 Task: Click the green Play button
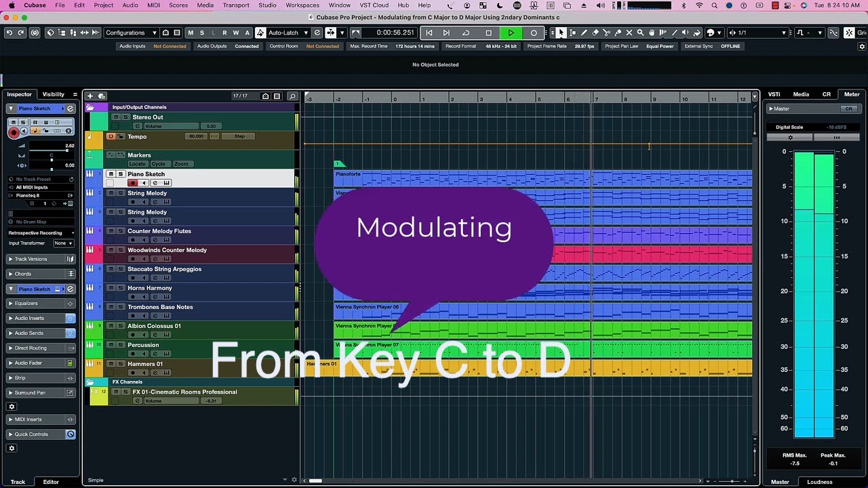[x=511, y=33]
